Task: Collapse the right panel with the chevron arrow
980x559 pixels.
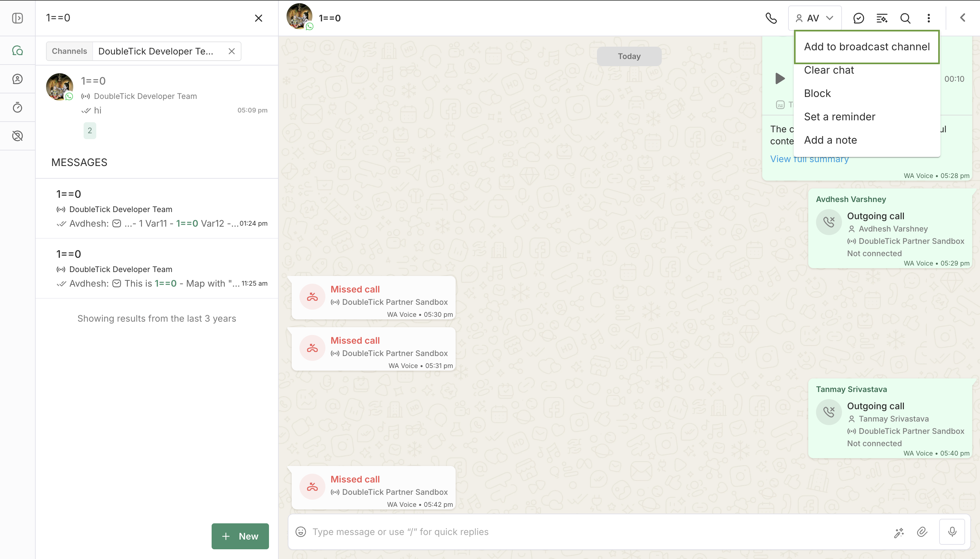Action: 963,18
